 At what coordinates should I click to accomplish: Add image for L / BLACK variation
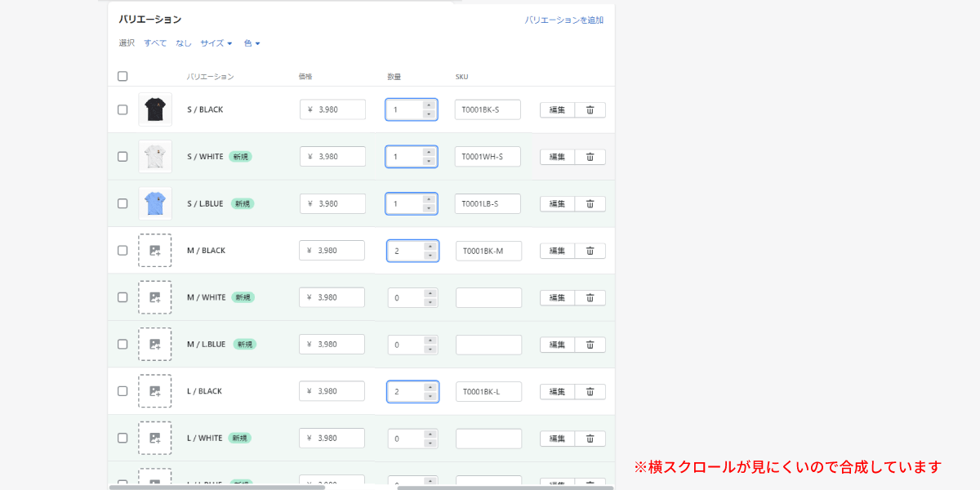coord(155,391)
